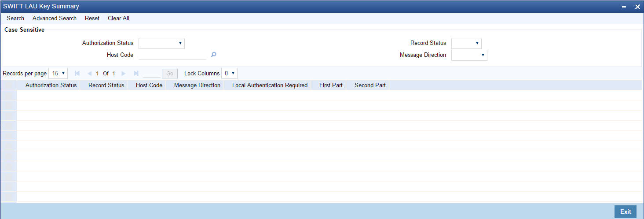Click Clear All in the toolbar

(x=118, y=18)
